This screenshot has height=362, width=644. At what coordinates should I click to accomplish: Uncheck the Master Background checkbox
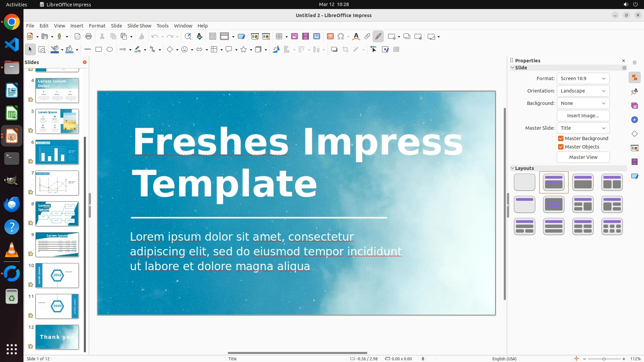coord(561,138)
